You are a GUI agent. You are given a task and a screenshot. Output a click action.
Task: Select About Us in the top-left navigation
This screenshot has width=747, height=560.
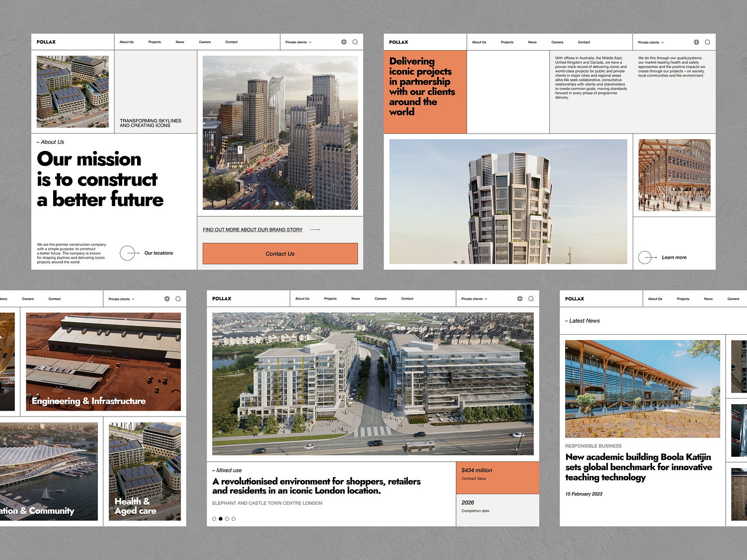127,42
